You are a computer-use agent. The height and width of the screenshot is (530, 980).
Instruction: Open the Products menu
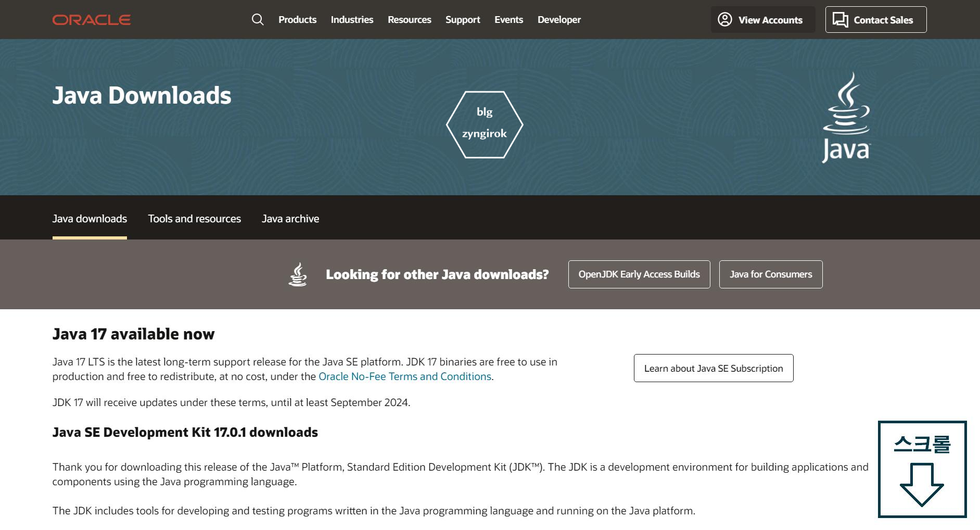click(x=297, y=20)
